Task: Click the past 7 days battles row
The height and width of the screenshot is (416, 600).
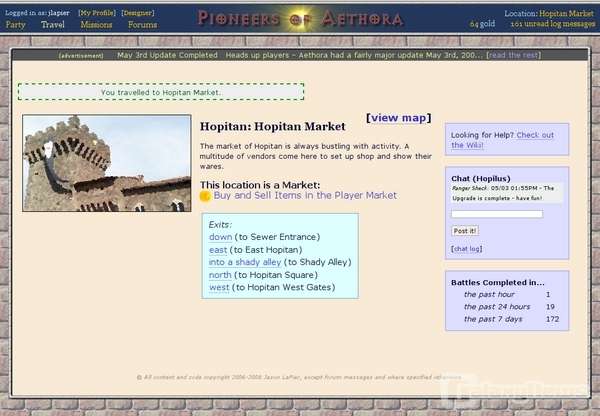Action: pos(511,319)
